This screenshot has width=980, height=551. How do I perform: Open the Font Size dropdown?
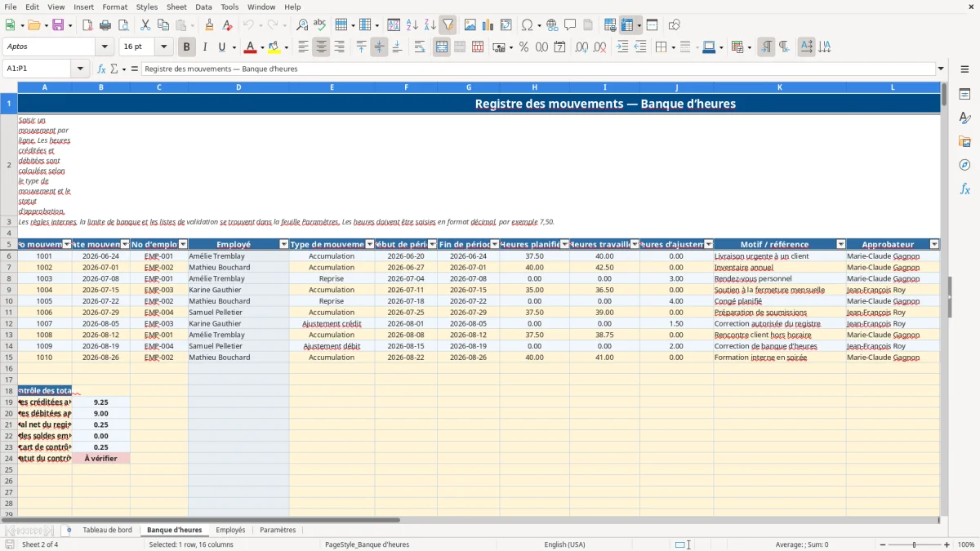point(164,47)
